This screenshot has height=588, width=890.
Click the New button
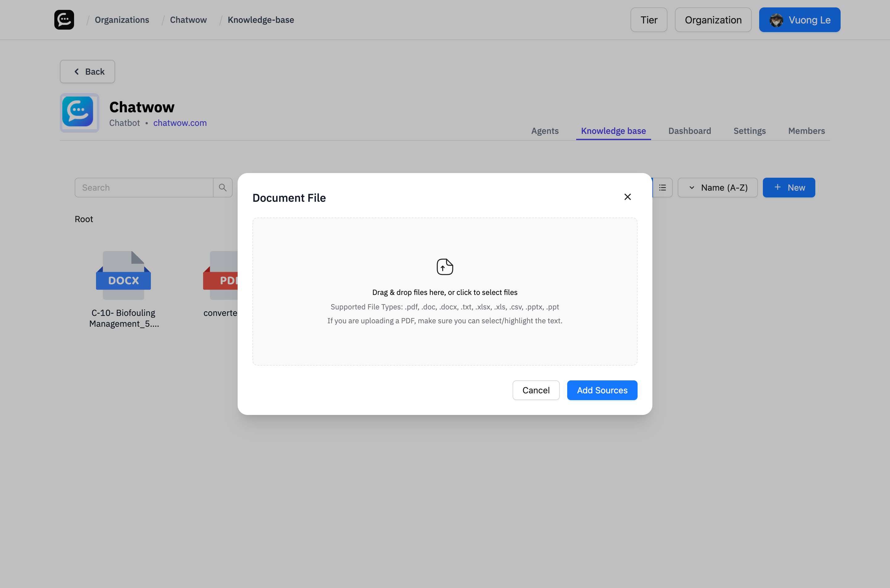pyautogui.click(x=788, y=187)
